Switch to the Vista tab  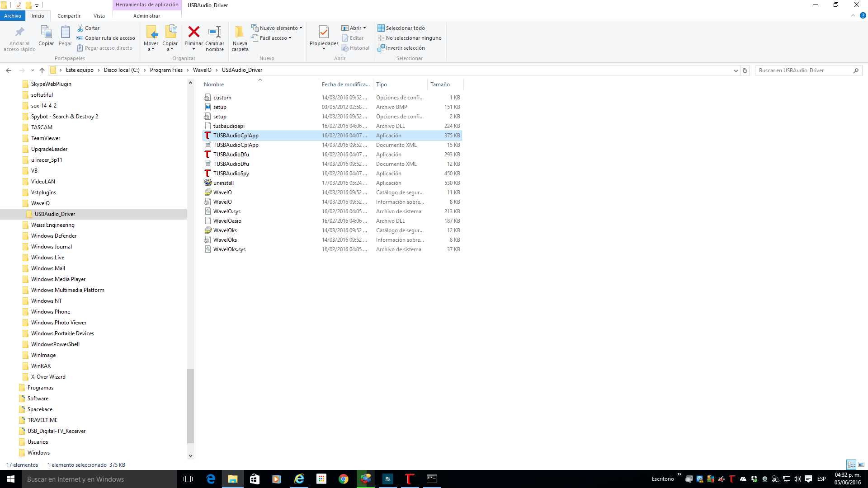tap(99, 16)
